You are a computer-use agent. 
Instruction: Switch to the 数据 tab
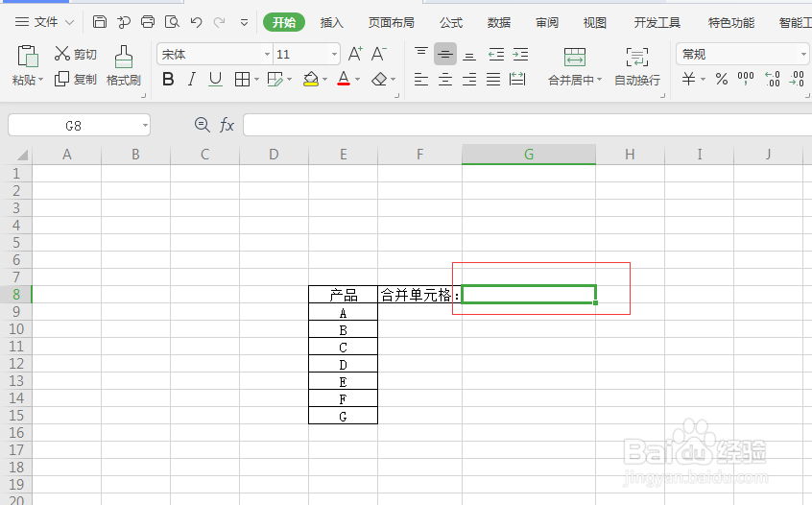499,22
